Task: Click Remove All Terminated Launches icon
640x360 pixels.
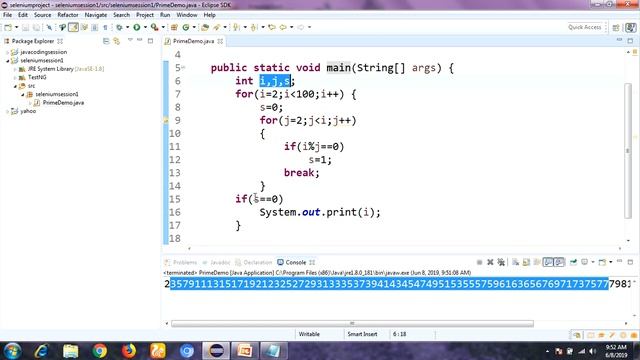Action: [501, 262]
